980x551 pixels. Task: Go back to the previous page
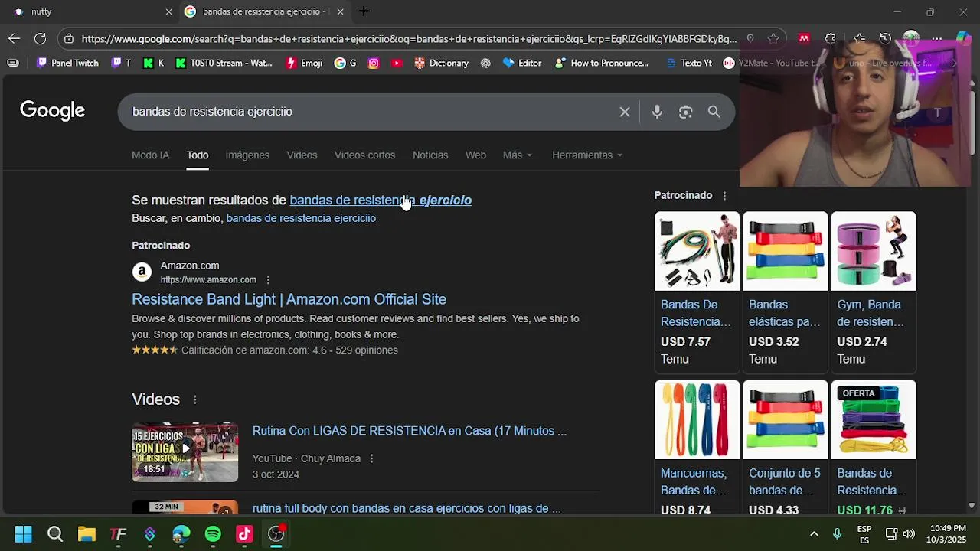[15, 38]
